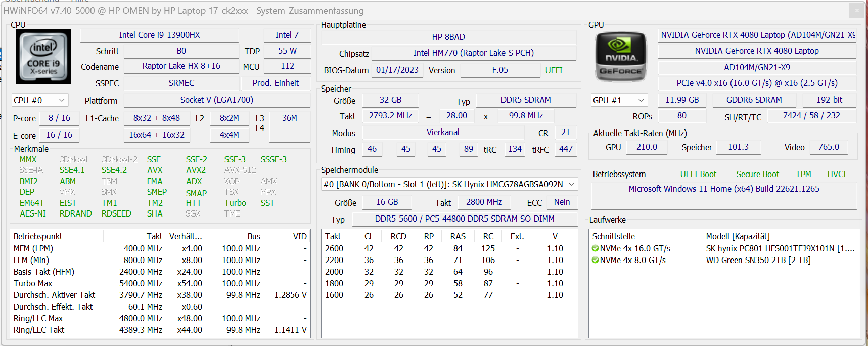The height and width of the screenshot is (346, 868).
Task: Select the WD Green SN350 2TB drive entry
Action: tap(758, 260)
